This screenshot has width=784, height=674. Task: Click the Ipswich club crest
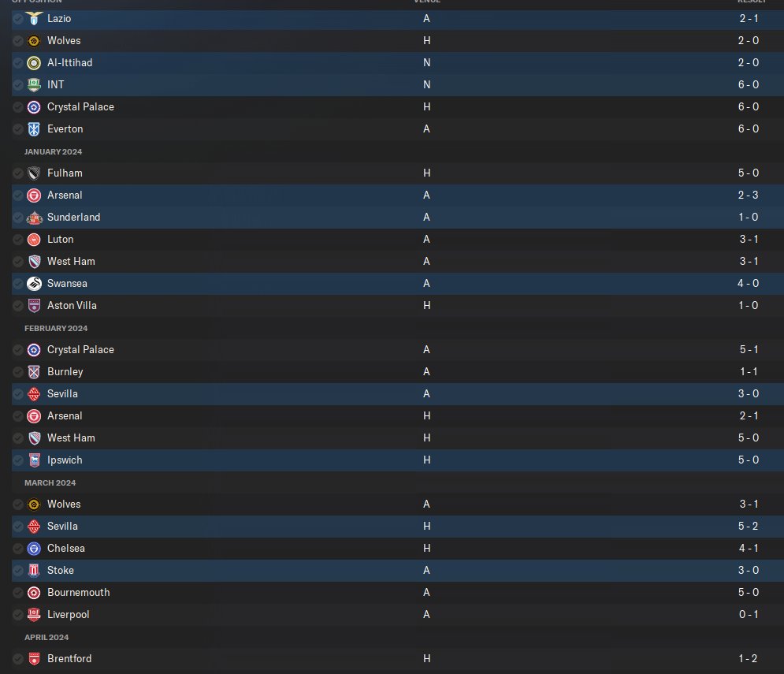[x=34, y=460]
